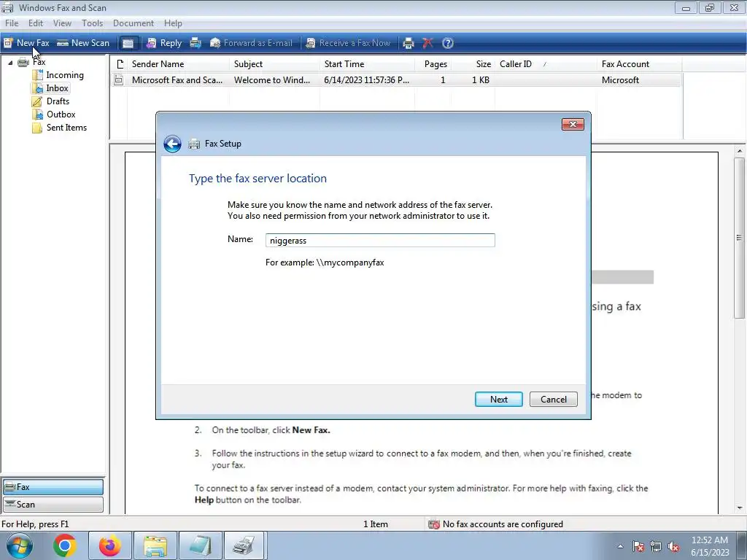Click the Print icon in toolbar

click(409, 43)
